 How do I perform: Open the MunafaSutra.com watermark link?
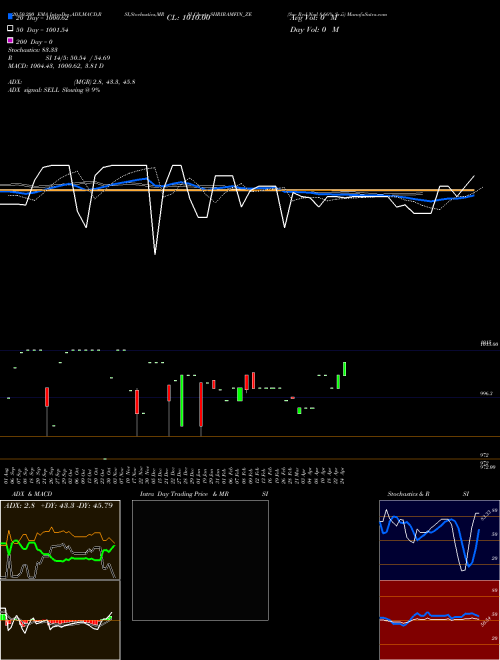pyautogui.click(x=369, y=14)
